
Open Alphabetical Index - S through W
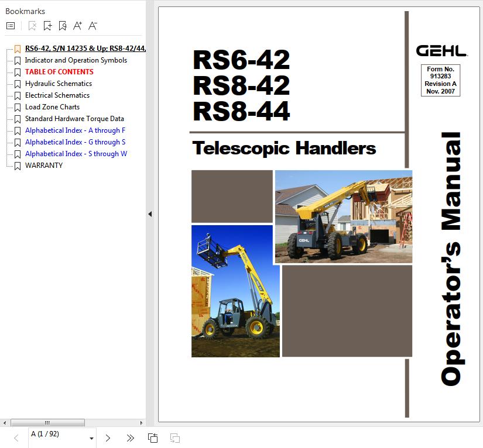click(76, 154)
